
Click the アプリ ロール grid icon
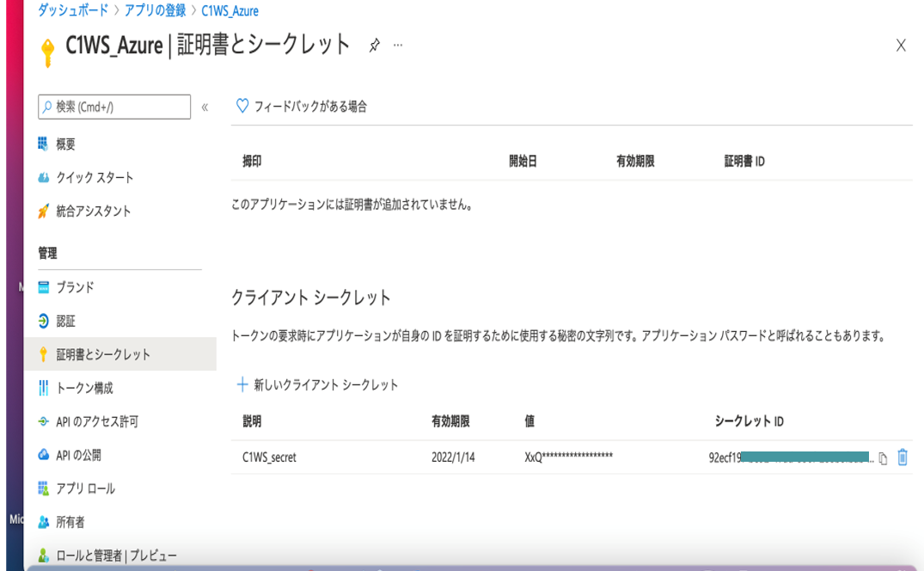pyautogui.click(x=43, y=488)
